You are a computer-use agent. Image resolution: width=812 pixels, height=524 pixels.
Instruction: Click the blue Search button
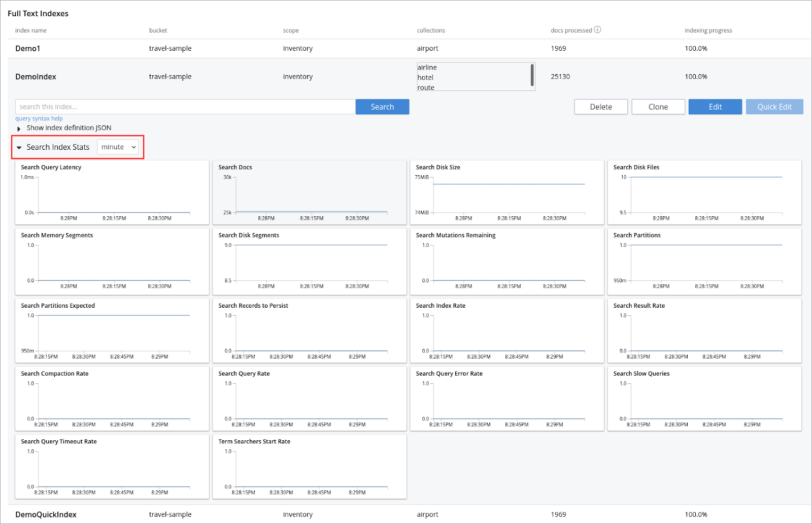pyautogui.click(x=382, y=107)
